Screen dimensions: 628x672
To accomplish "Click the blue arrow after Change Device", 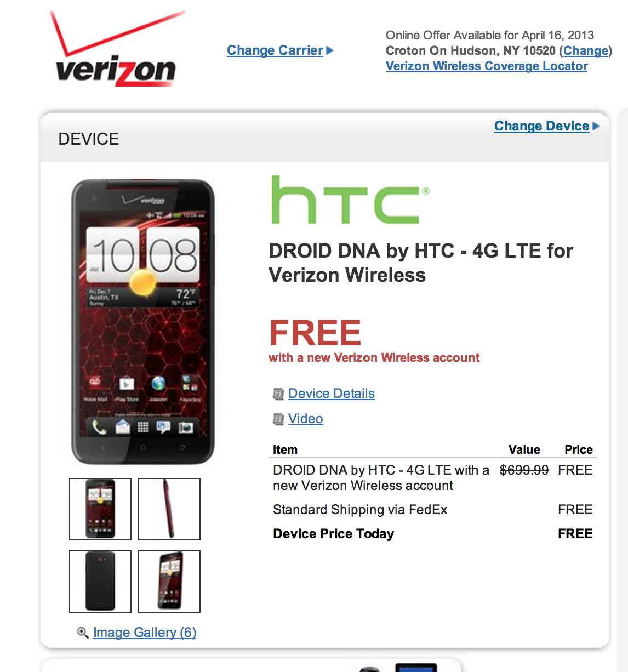I will coord(596,126).
